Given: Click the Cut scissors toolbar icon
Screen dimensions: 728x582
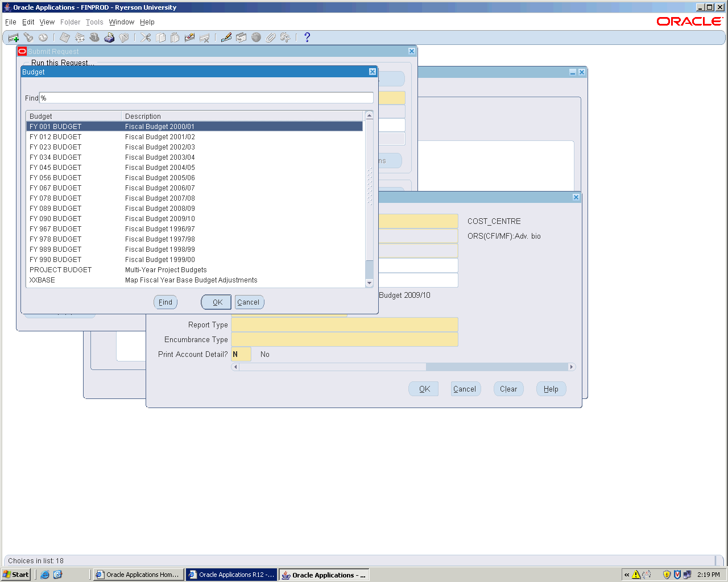Looking at the screenshot, I should pyautogui.click(x=146, y=38).
